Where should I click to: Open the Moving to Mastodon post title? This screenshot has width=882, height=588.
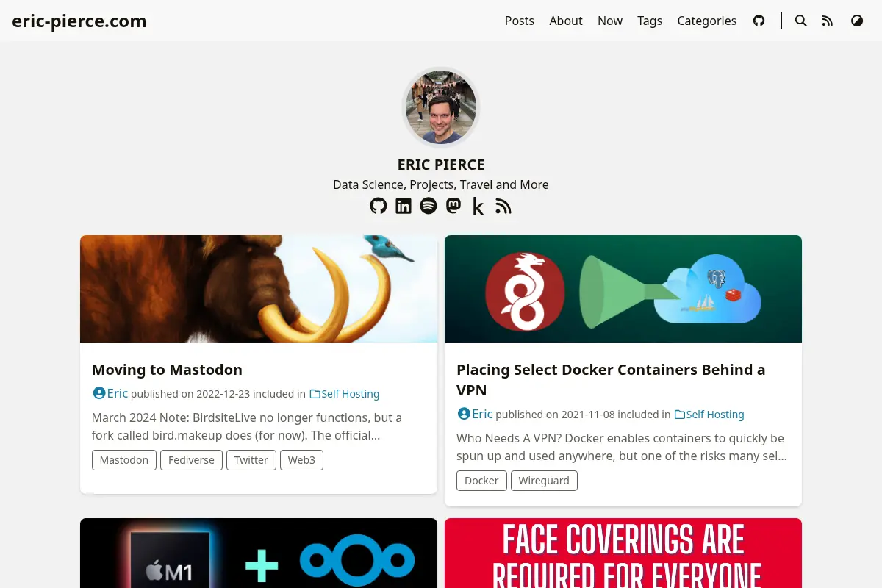[167, 370]
